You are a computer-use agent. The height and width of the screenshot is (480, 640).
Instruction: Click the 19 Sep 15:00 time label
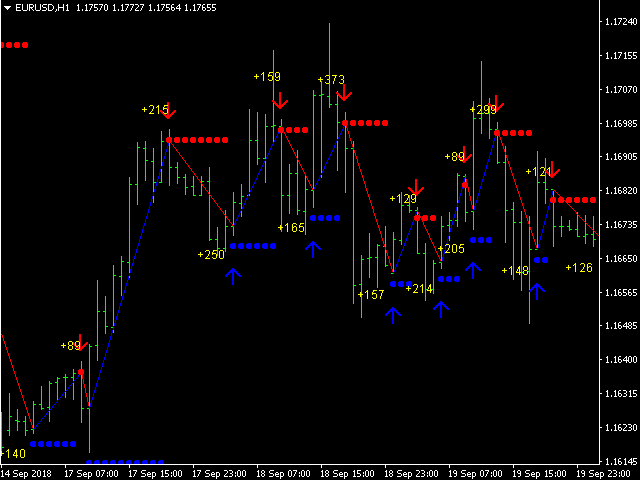click(x=540, y=474)
